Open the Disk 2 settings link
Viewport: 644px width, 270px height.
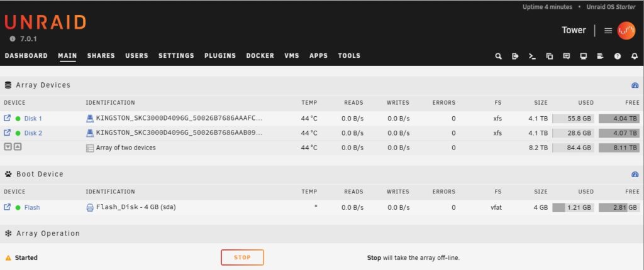click(x=33, y=133)
